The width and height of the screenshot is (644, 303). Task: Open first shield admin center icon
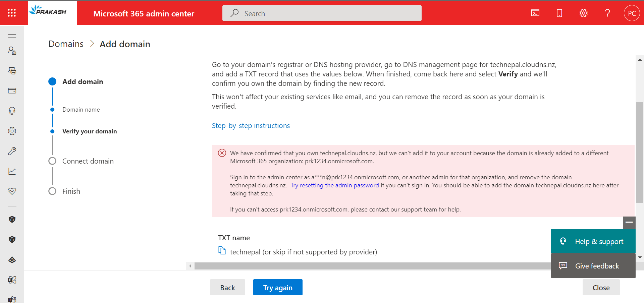click(x=12, y=220)
